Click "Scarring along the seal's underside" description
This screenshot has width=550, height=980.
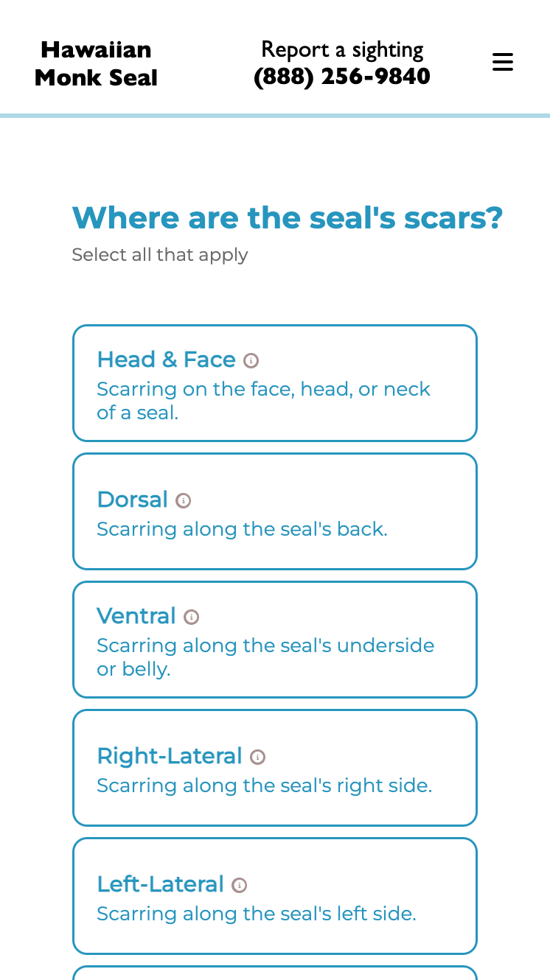pos(265,645)
